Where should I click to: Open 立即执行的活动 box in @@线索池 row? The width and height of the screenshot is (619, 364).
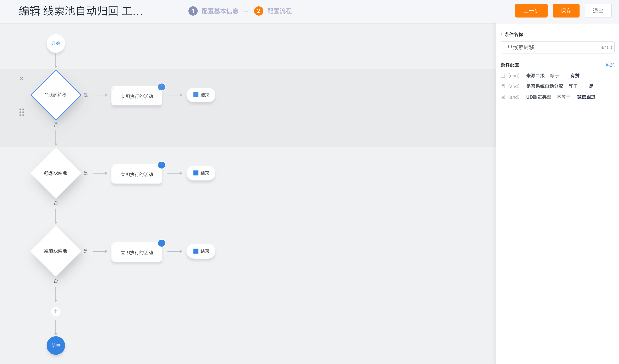[x=137, y=174]
